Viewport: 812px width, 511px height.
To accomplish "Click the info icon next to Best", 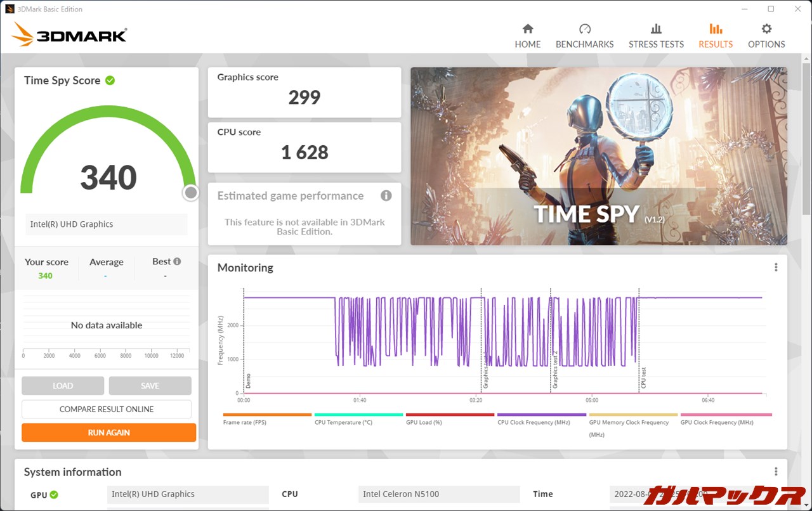I will (177, 261).
